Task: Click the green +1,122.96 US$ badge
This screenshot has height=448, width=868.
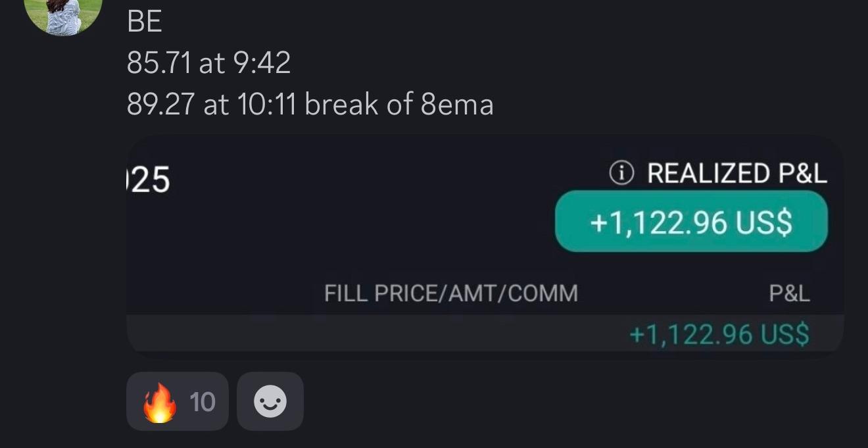Action: click(x=690, y=222)
